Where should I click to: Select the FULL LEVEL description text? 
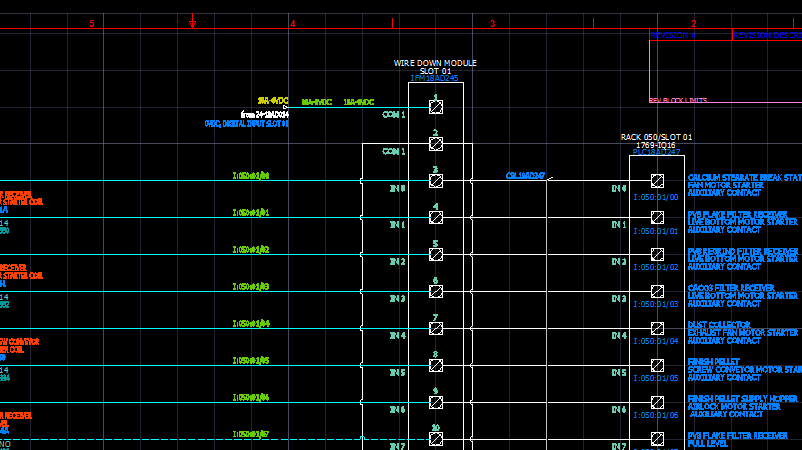pos(708,443)
